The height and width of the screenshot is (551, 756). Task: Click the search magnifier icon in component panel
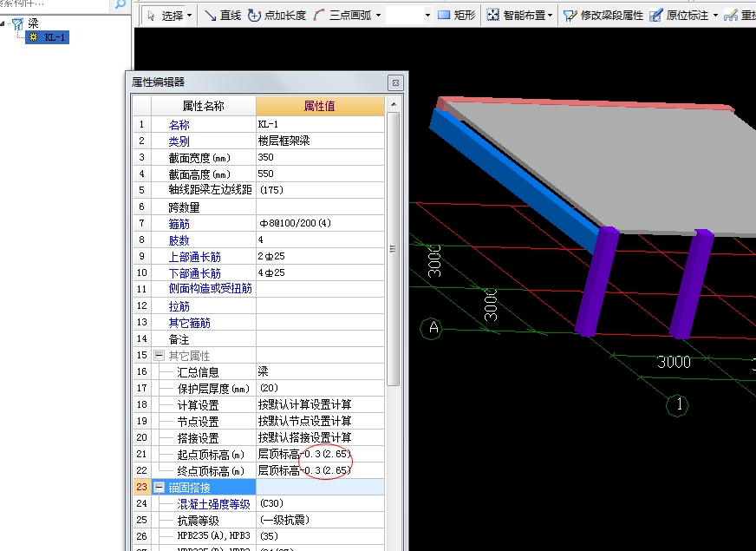coord(120,4)
